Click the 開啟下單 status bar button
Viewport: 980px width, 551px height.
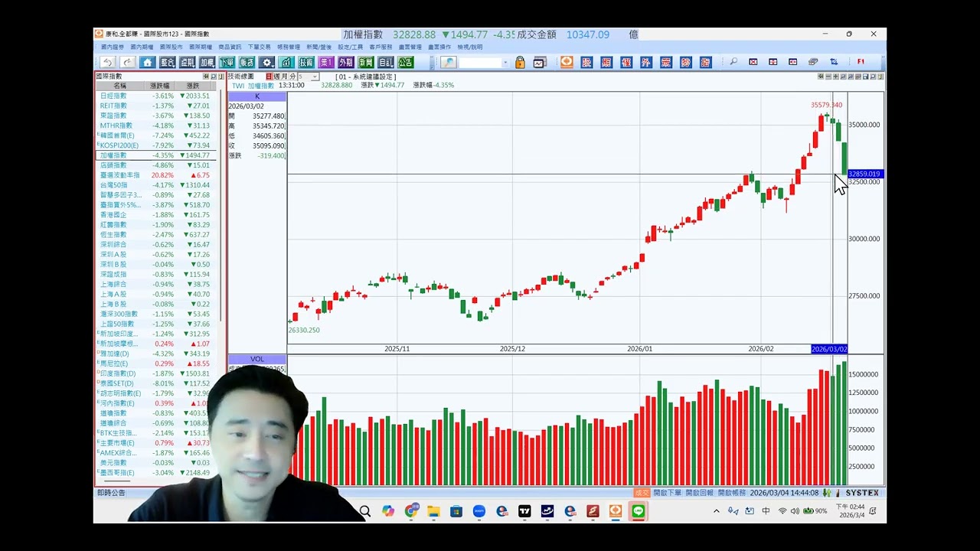coord(668,493)
